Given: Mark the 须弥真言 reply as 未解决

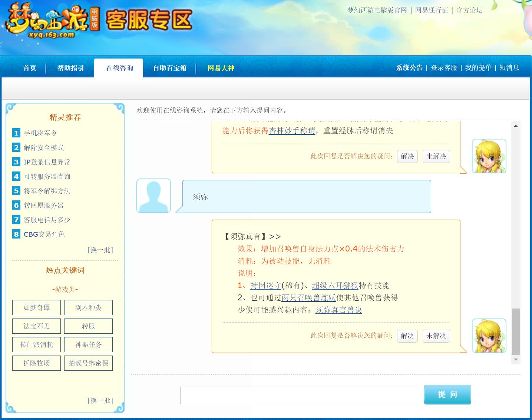Looking at the screenshot, I should click(x=436, y=336).
